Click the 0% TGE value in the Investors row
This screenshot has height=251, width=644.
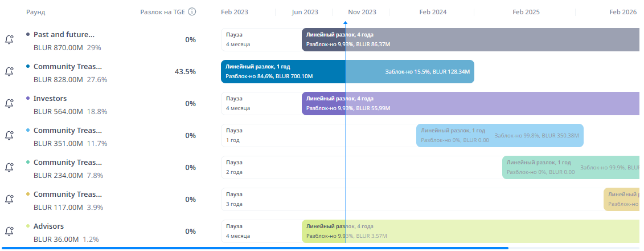(x=191, y=104)
